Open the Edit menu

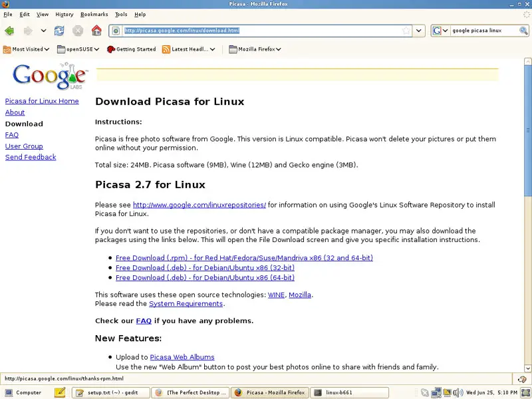tap(25, 14)
